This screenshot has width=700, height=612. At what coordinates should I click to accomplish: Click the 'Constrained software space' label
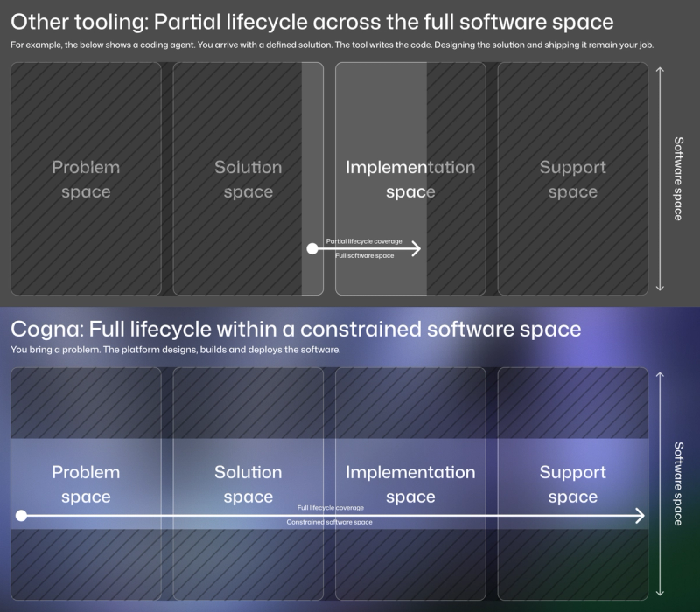(x=330, y=522)
